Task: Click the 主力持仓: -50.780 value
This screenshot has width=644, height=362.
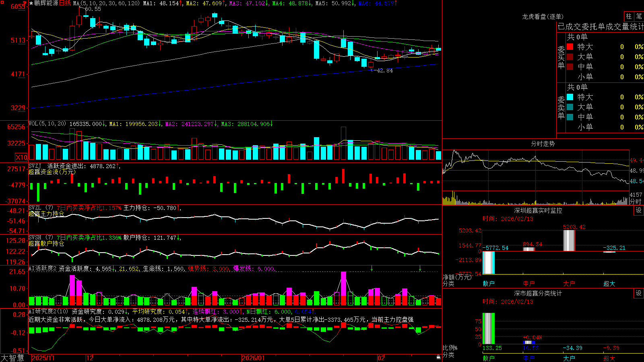Action: [x=150, y=208]
